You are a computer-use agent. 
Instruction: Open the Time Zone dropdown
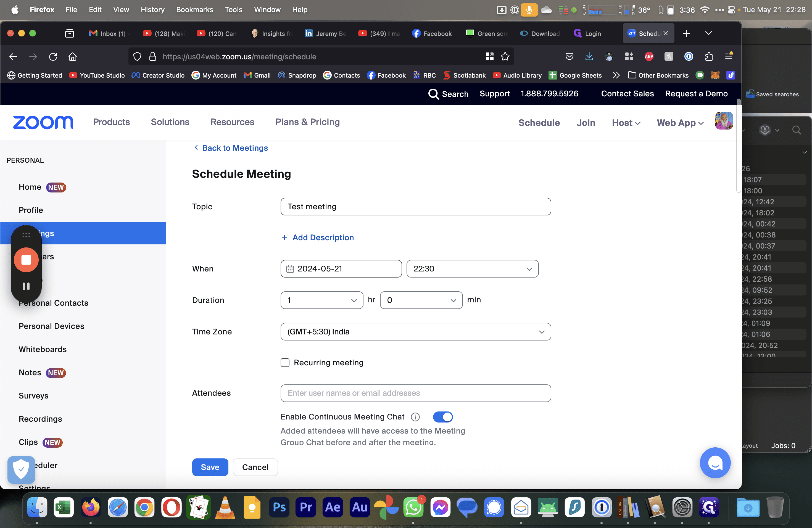coord(416,332)
